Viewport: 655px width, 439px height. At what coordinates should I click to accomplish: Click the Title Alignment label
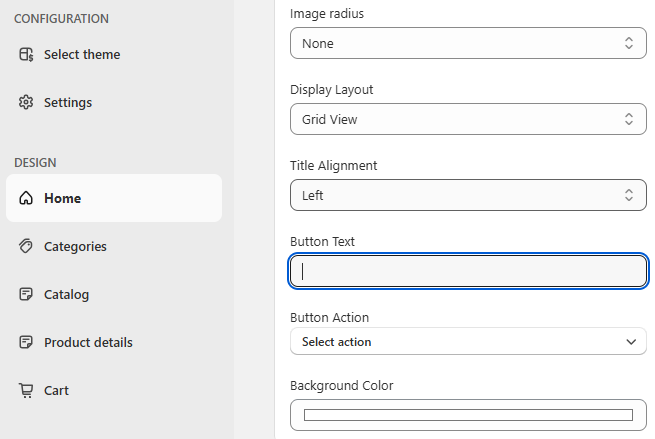(x=333, y=165)
